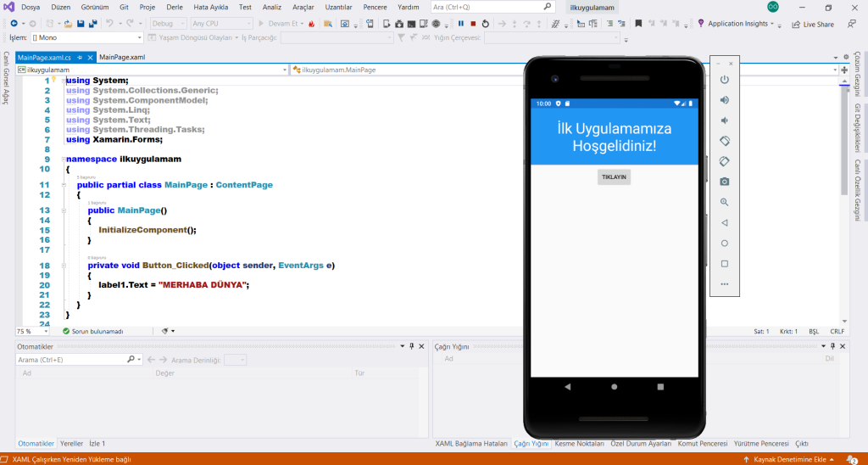Toggle pin on MainPage.xaml.cs tab
Image resolution: width=868 pixels, height=465 pixels.
pyautogui.click(x=80, y=57)
